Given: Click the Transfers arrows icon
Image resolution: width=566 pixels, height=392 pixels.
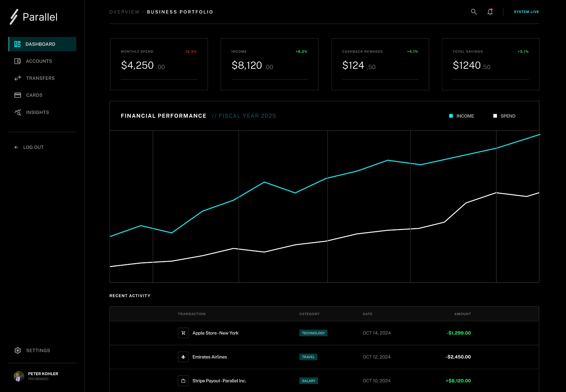Looking at the screenshot, I should [18, 78].
